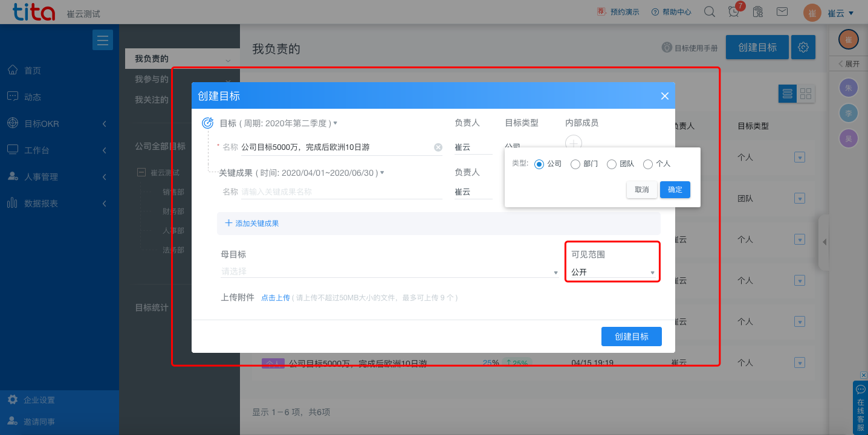Click the target icon beside 目标

point(207,123)
